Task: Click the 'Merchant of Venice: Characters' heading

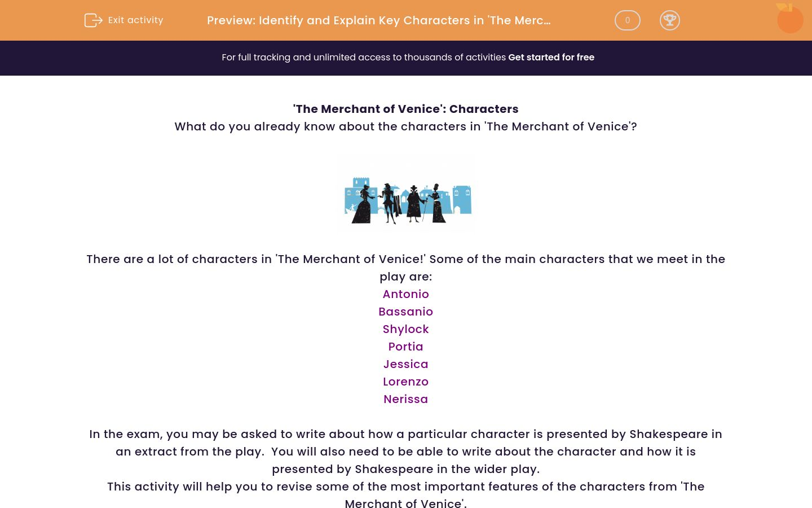Action: (x=406, y=109)
